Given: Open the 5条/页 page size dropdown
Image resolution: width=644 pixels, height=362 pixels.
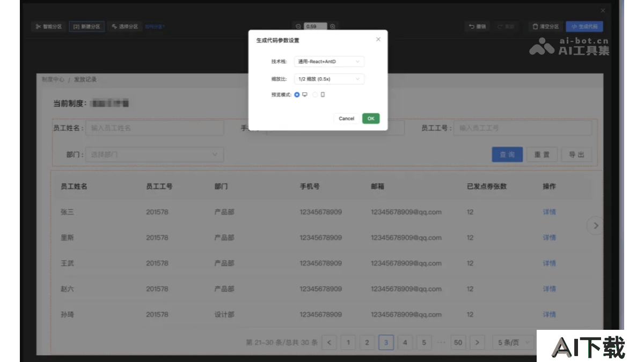Looking at the screenshot, I should tap(514, 342).
